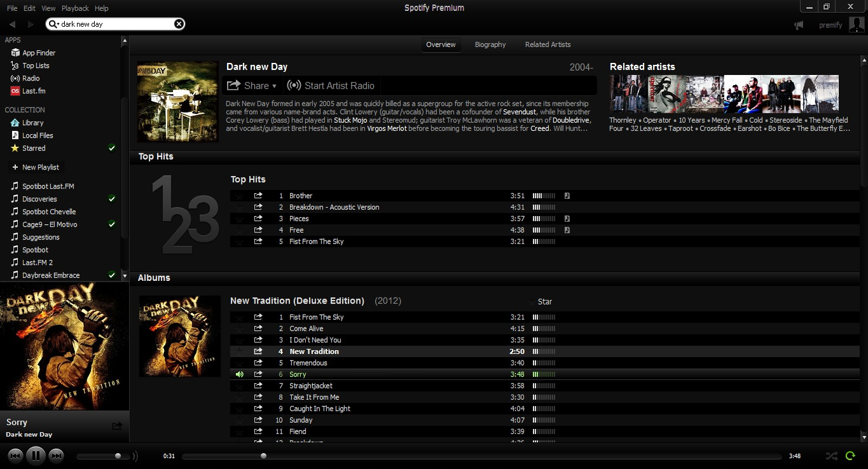
Task: Open linked album icon for Brother
Action: pos(567,196)
